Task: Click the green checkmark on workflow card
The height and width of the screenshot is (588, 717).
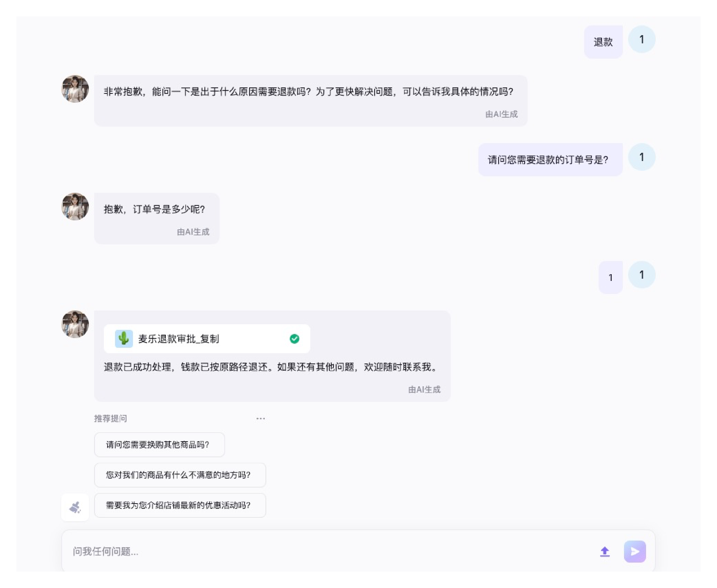Action: [x=294, y=338]
